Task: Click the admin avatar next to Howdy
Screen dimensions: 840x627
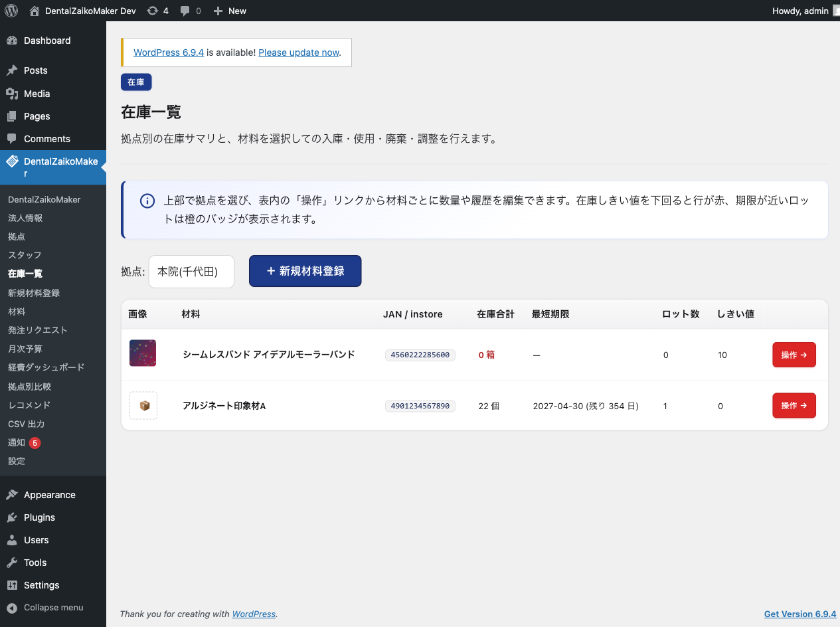Action: 837,11
